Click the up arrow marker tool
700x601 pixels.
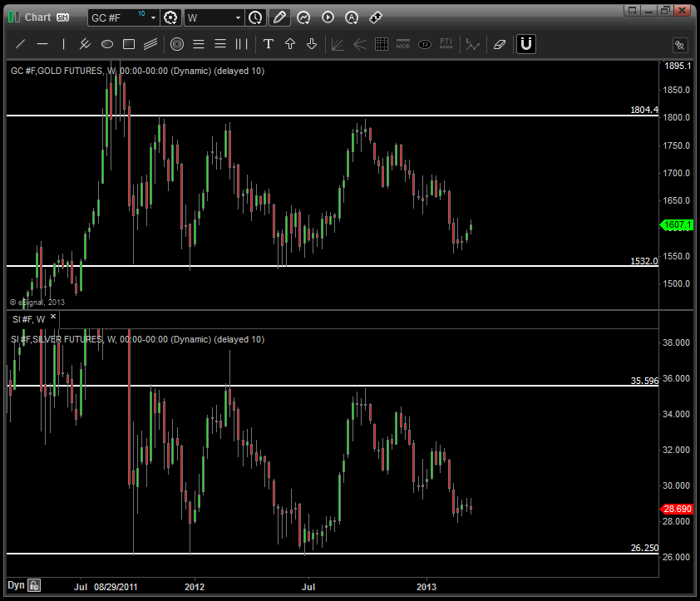coord(290,44)
